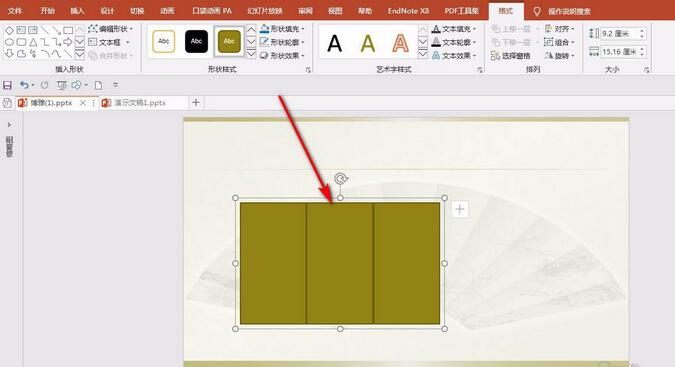Click the plus button beside the selected shape
This screenshot has width=675, height=367.
[x=460, y=210]
